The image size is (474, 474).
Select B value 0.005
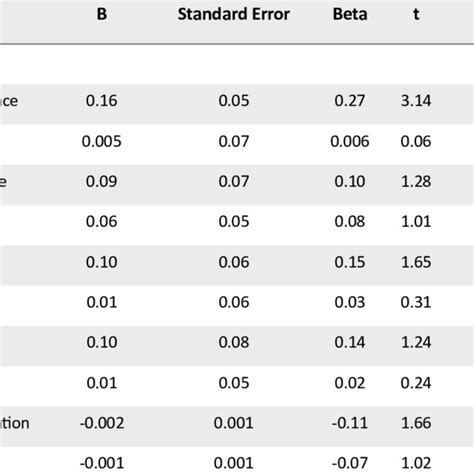(x=102, y=141)
